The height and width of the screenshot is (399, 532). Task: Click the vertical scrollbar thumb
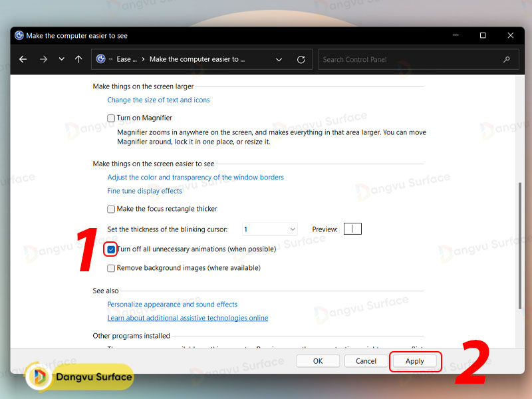(519, 246)
